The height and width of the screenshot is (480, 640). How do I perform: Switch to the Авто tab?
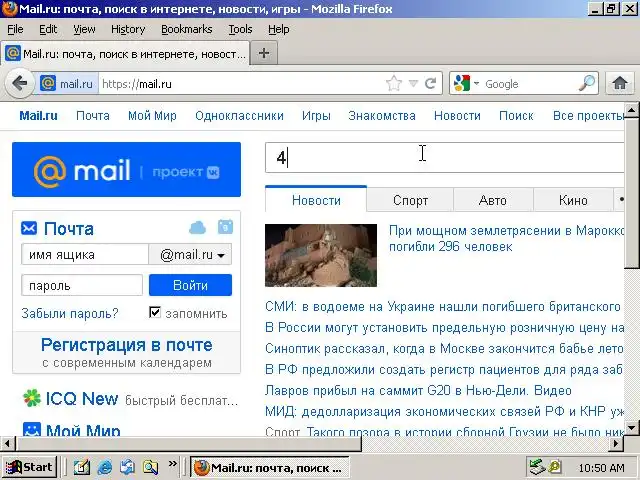[493, 200]
